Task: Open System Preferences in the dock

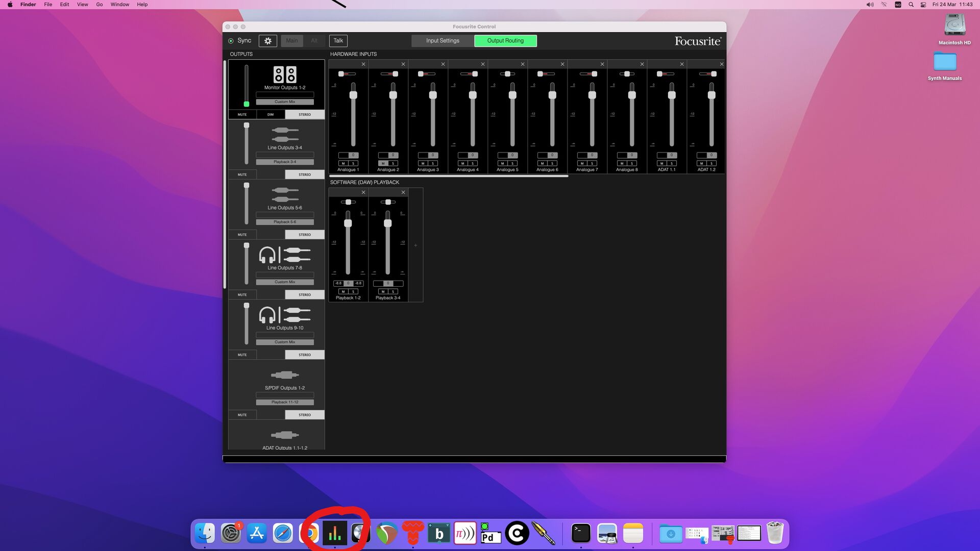Action: coord(231,534)
